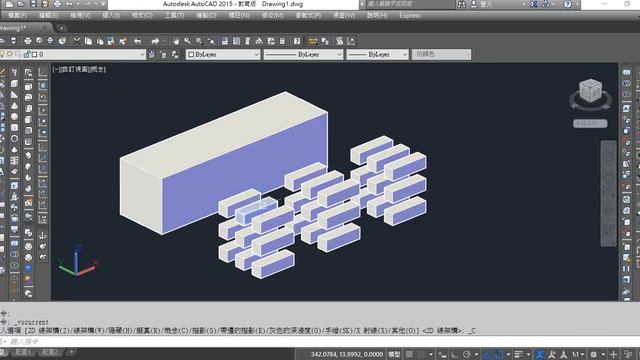The width and height of the screenshot is (640, 360).
Task: Open the greyed plot style dropdown
Action: click(441, 54)
